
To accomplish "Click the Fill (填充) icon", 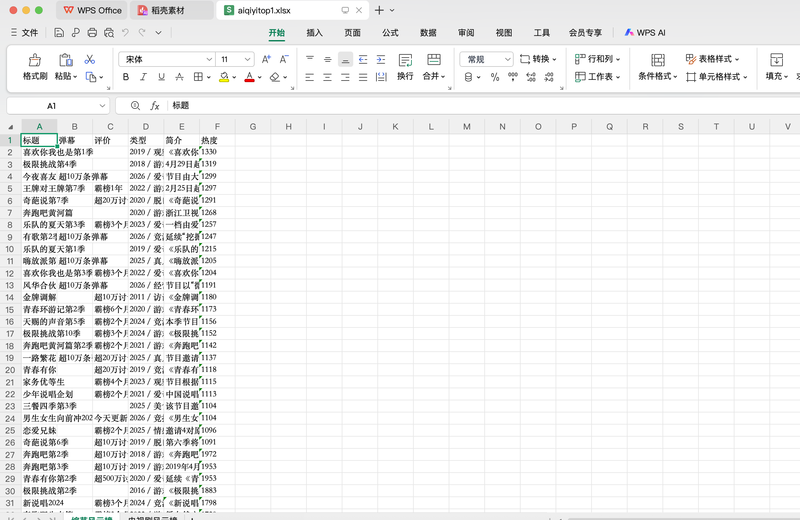I will coord(776,59).
